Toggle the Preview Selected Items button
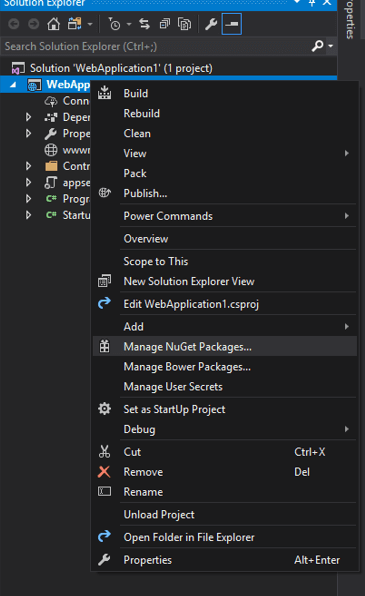 (232, 24)
